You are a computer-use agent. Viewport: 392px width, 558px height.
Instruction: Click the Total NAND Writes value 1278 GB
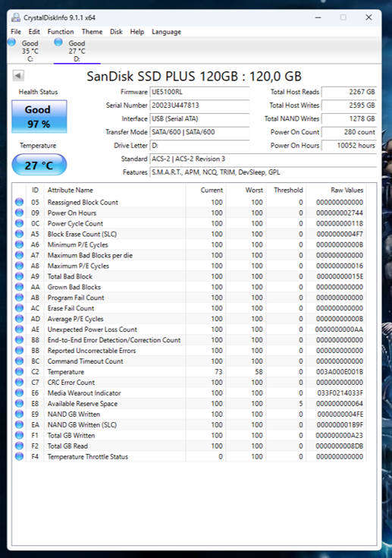[x=349, y=118]
